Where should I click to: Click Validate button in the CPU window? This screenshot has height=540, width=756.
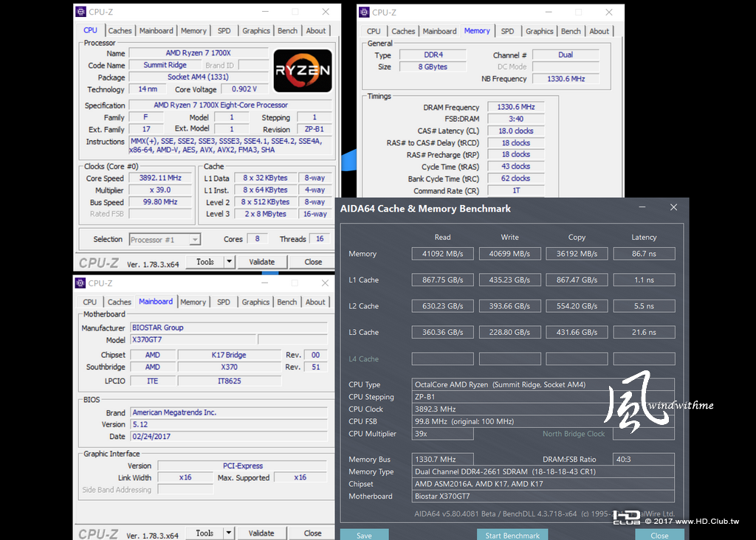point(262,262)
